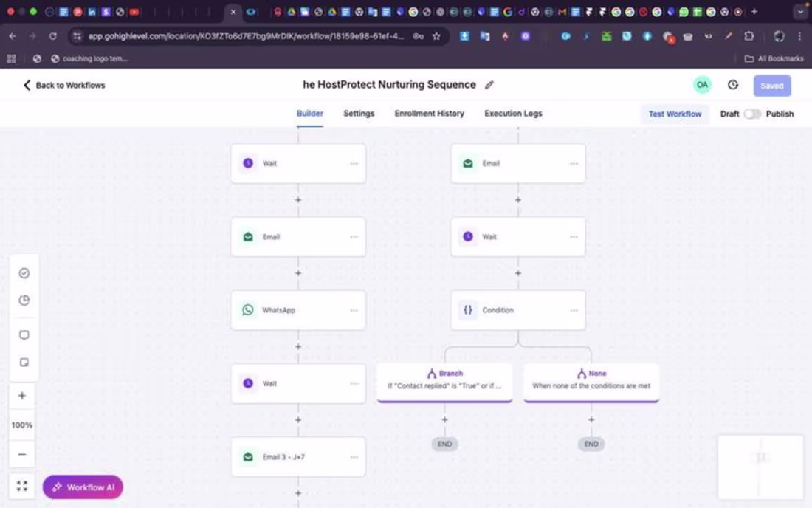Open the None branch card
812x508 pixels.
point(591,382)
